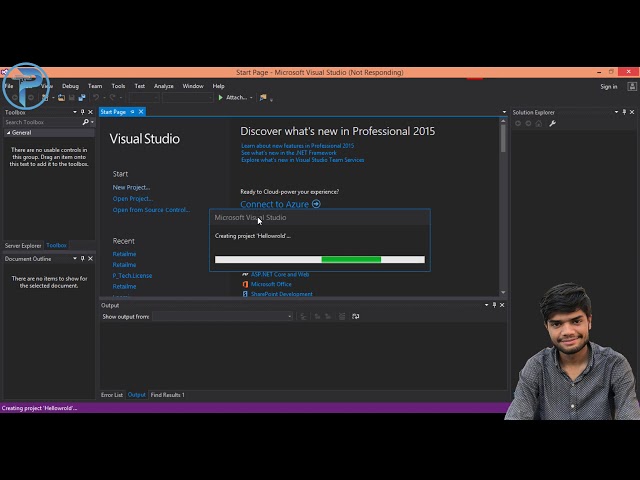Click Go to Next Message output icon

328,316
